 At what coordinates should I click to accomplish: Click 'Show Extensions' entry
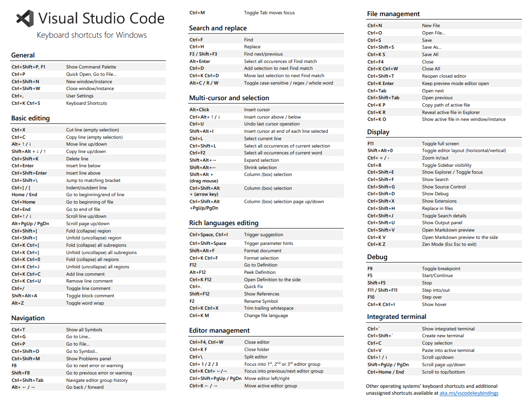[439, 201]
